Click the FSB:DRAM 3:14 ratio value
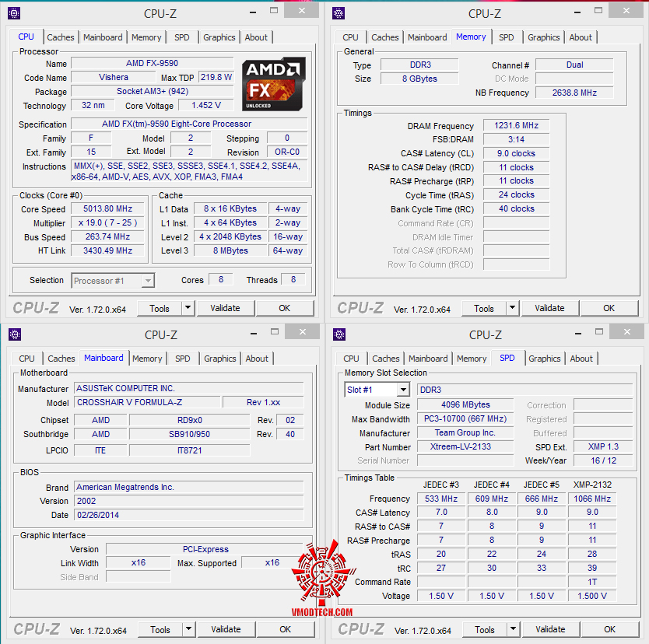Screen dimensions: 649x644 516,139
